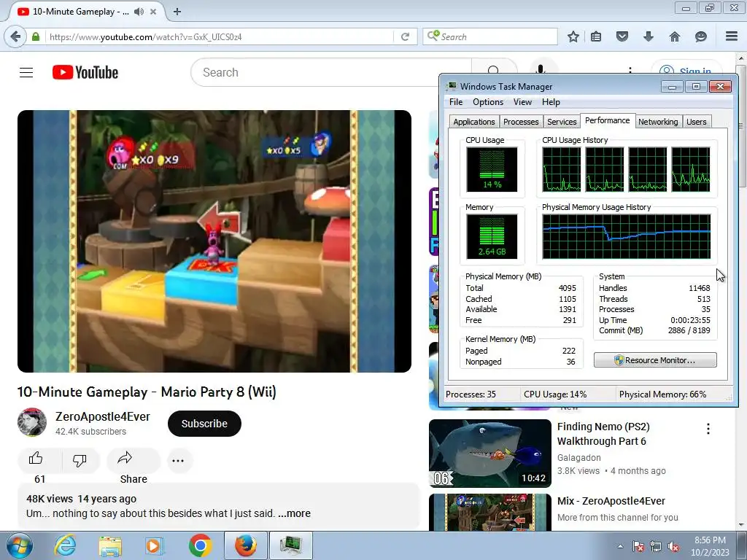Screen dimensions: 747x560
Task: Click ZeroApostle4Ever channel avatar
Action: [32, 422]
